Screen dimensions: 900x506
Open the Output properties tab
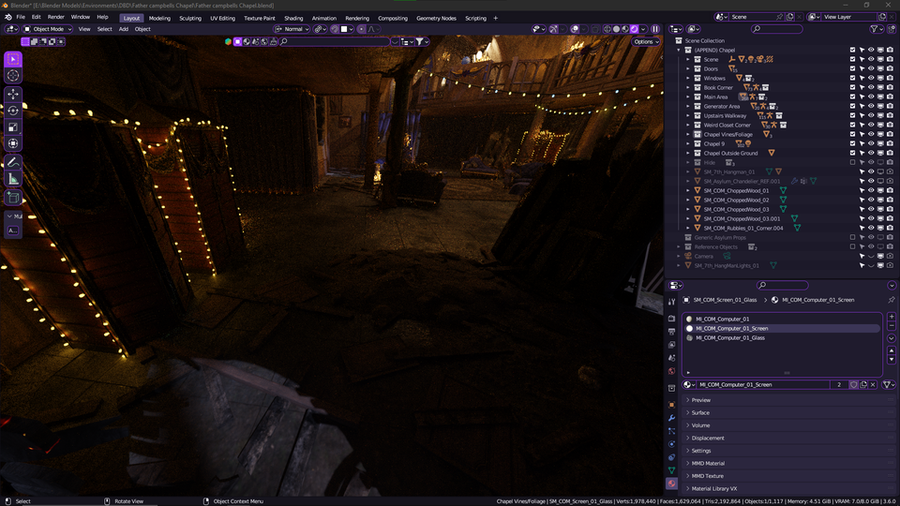point(672,332)
